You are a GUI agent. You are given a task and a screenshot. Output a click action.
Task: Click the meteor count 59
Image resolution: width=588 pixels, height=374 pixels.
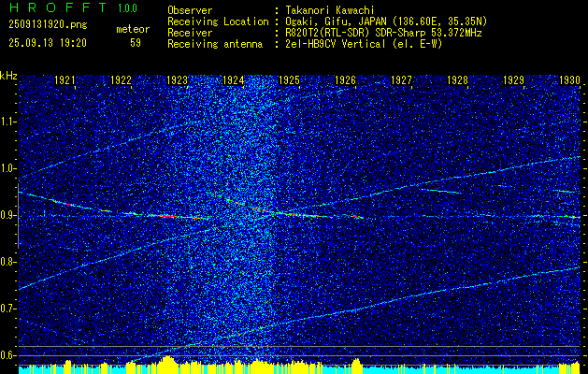click(x=136, y=43)
